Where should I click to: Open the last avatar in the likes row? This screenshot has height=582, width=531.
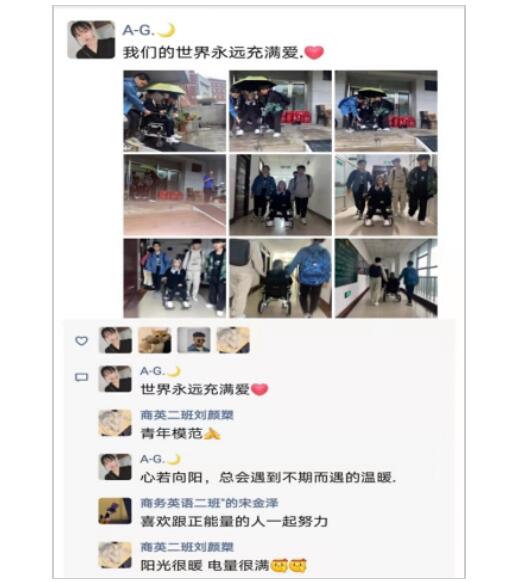pos(233,340)
